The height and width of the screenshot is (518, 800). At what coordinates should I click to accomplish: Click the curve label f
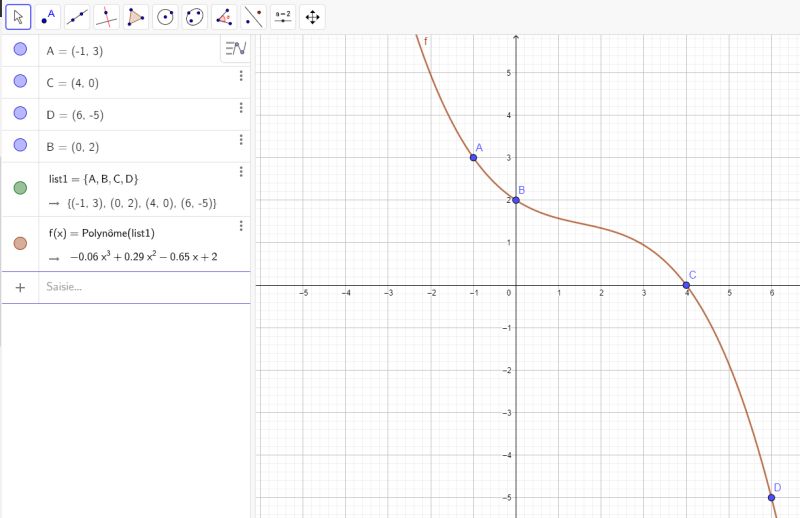pos(426,41)
